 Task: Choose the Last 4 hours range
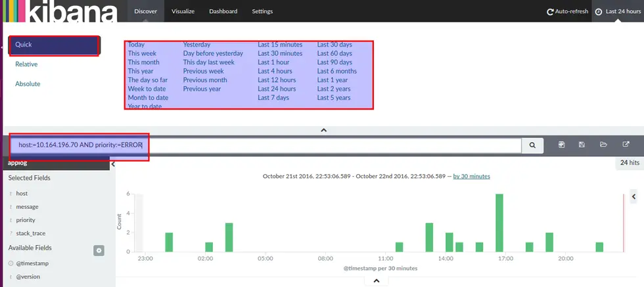point(275,71)
